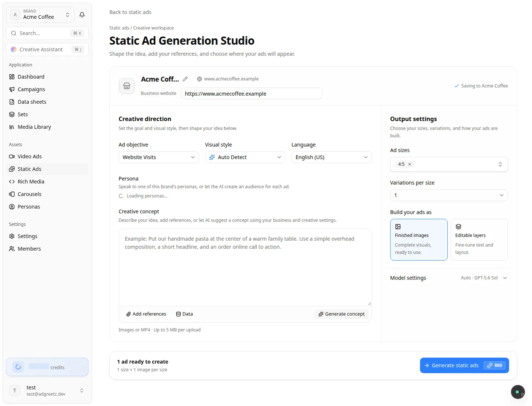Viewport: 532px width, 406px height.
Task: Click the 880 credits badge
Action: [494, 365]
